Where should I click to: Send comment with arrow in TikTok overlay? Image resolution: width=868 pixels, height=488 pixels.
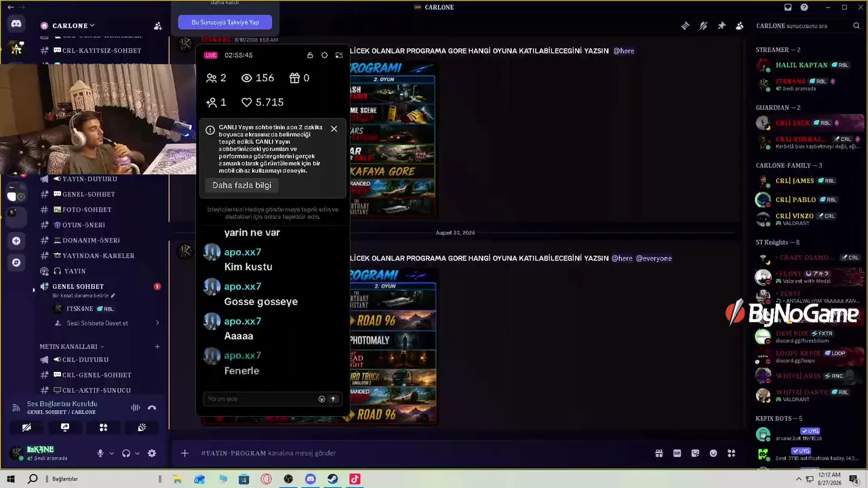coord(333,399)
